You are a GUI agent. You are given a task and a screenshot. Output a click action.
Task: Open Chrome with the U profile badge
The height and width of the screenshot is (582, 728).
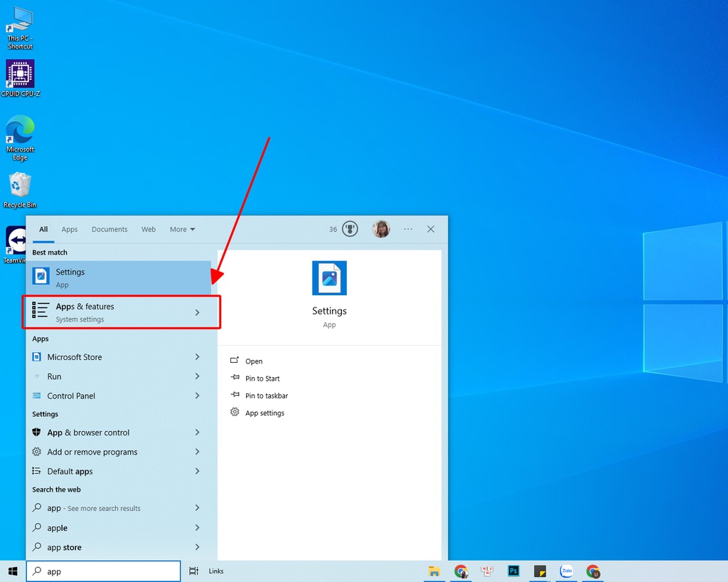coord(593,571)
